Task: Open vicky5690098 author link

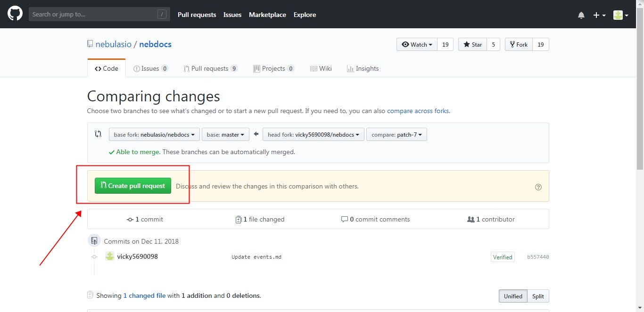Action: [137, 256]
